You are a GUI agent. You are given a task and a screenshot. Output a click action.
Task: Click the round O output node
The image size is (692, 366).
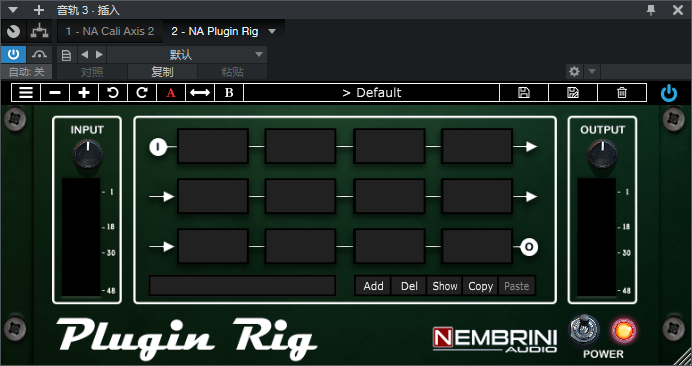tap(529, 247)
